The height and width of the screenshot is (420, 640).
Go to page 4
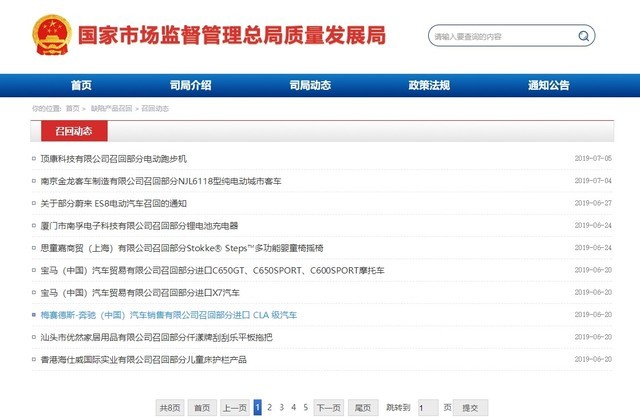pyautogui.click(x=293, y=407)
